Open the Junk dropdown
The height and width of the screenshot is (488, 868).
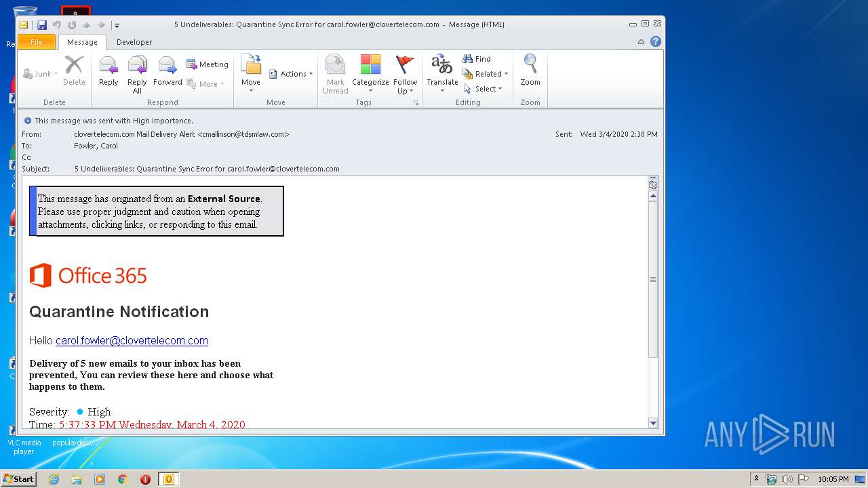pos(40,74)
